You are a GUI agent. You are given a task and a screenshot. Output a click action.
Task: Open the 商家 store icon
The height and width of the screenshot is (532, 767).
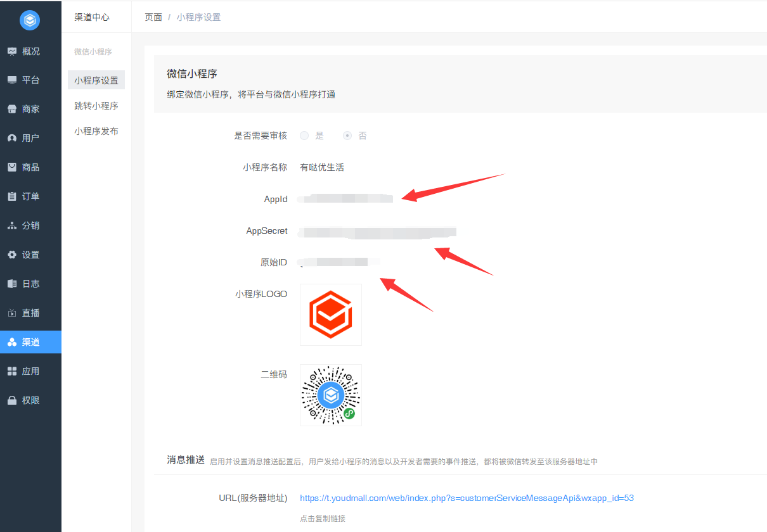pos(12,109)
